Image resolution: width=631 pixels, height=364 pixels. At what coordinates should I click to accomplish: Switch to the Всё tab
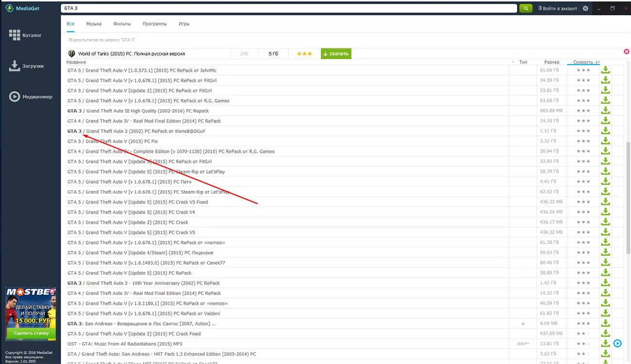pos(71,24)
